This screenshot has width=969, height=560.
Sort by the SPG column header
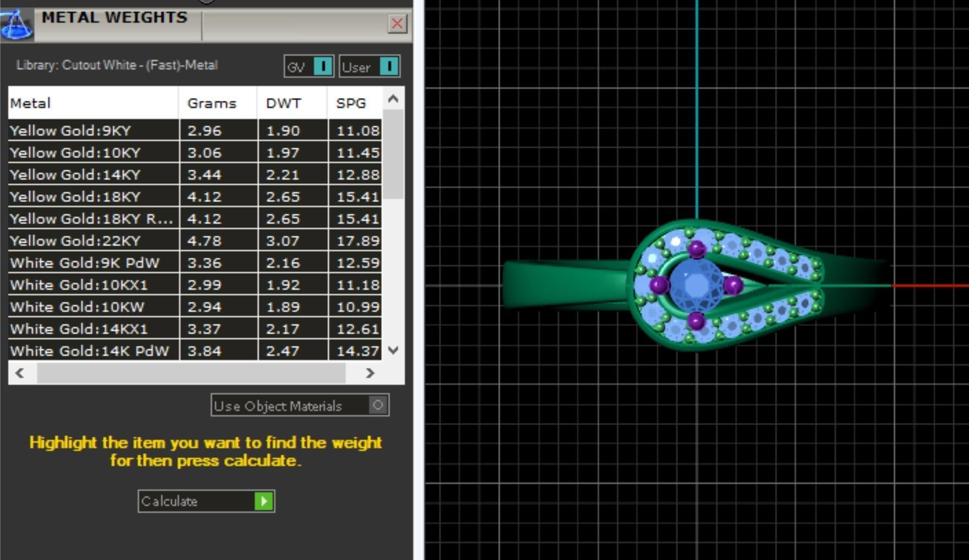pyautogui.click(x=355, y=103)
